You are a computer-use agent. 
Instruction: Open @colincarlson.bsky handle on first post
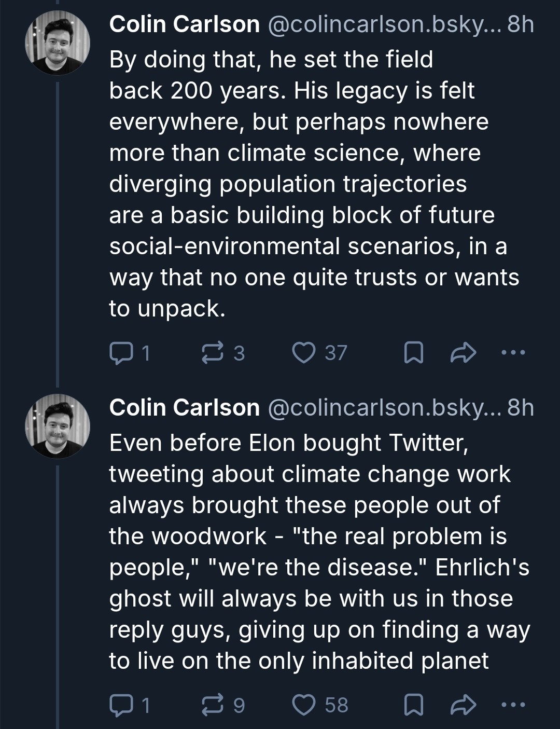click(384, 24)
